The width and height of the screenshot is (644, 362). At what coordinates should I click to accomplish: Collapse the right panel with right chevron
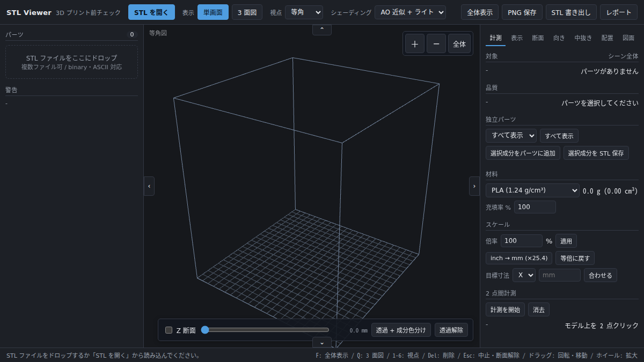474,186
